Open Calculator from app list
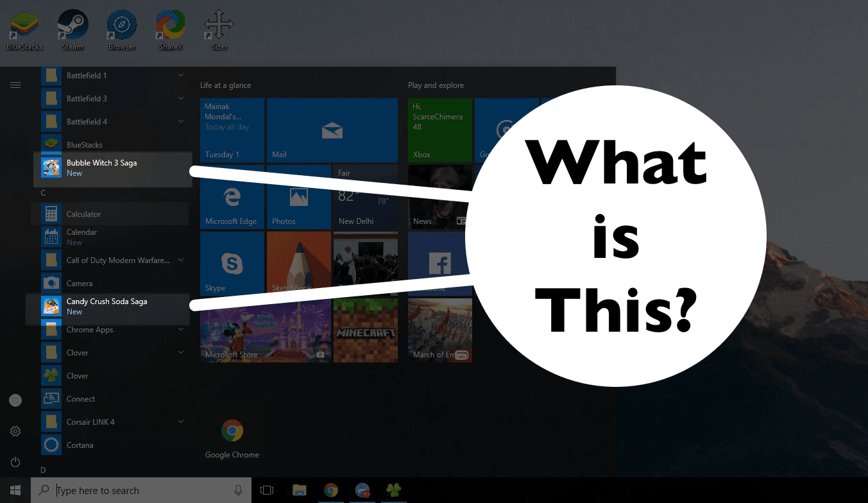 click(110, 214)
